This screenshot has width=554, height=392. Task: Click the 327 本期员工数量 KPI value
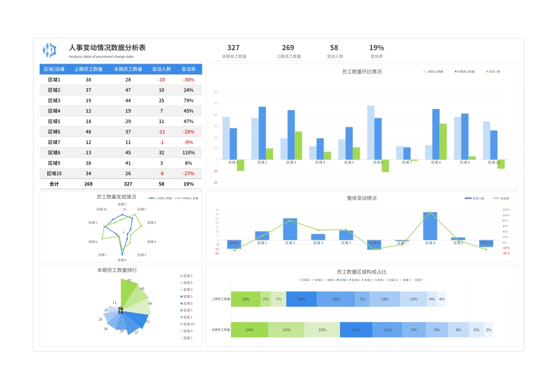234,48
